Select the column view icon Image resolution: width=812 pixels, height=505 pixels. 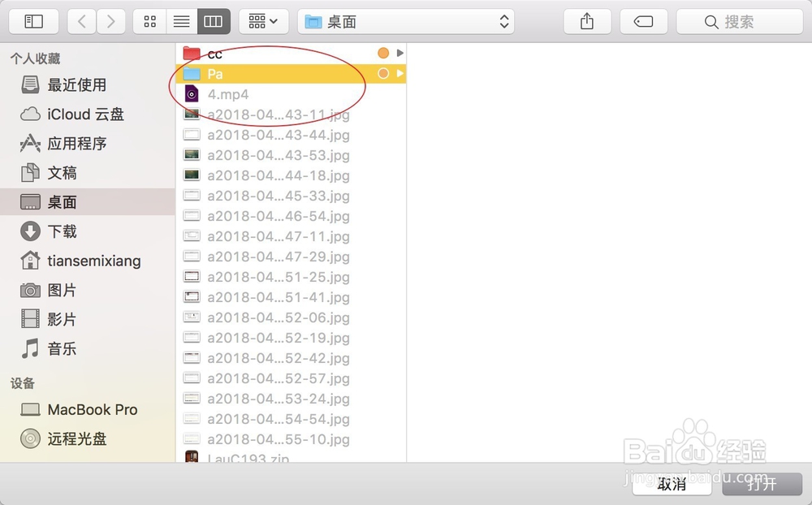[212, 21]
